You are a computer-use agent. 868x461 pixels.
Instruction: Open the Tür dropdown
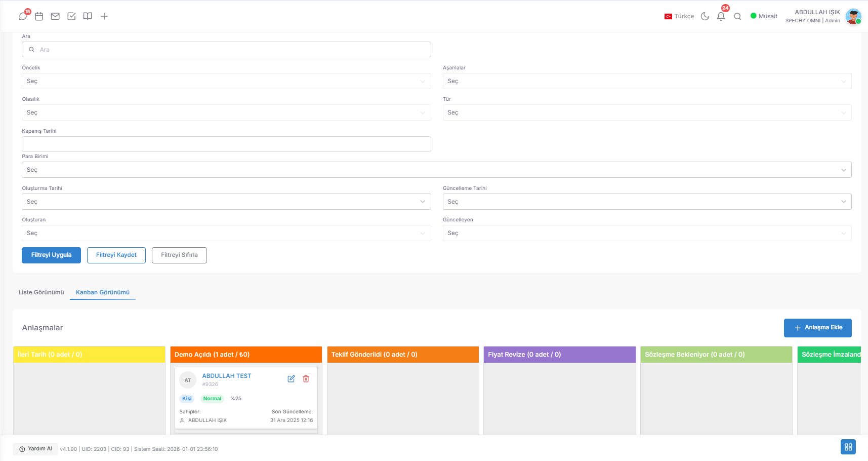pyautogui.click(x=647, y=112)
